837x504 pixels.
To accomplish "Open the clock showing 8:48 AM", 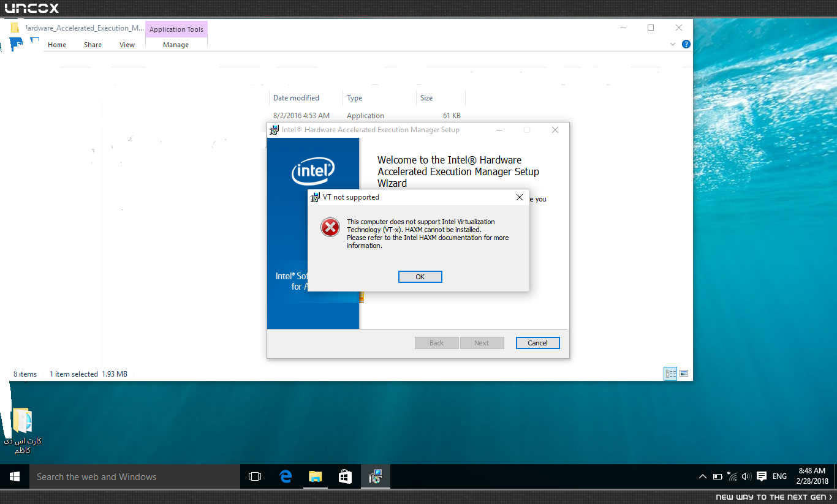I will point(812,476).
